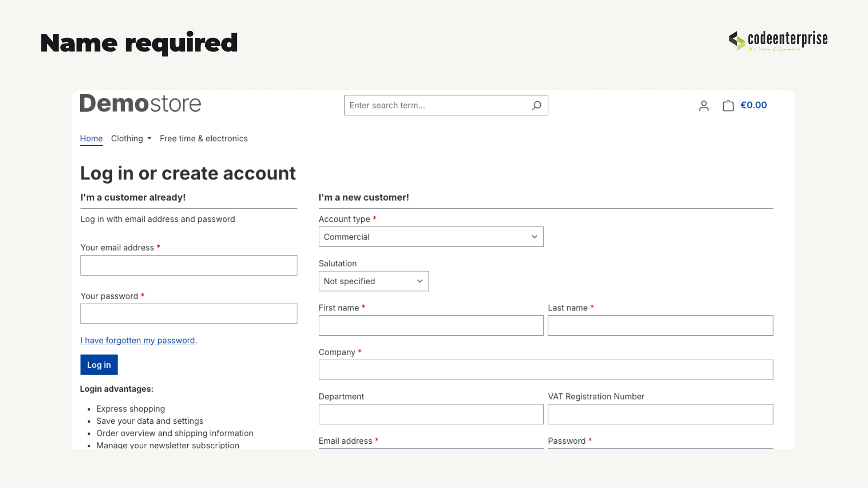
Task: Click the Log in button
Action: (x=99, y=365)
